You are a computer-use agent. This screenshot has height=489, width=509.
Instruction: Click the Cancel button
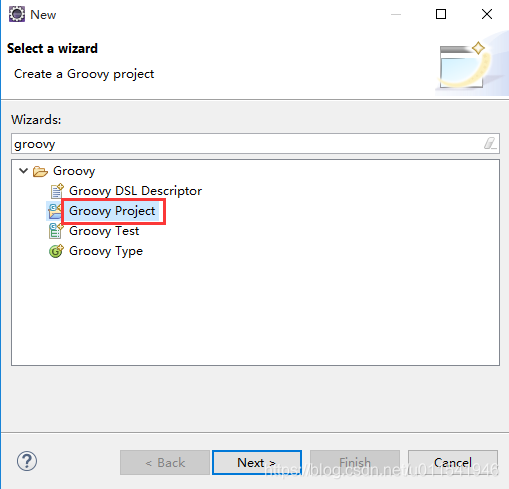point(453,462)
